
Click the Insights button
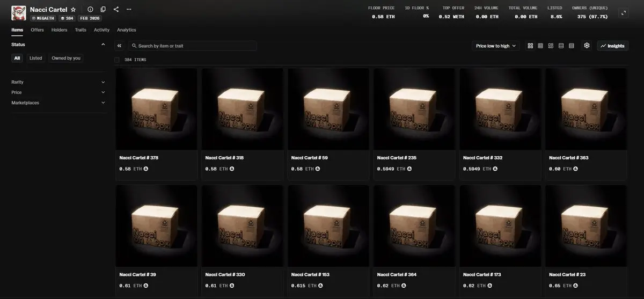point(612,46)
